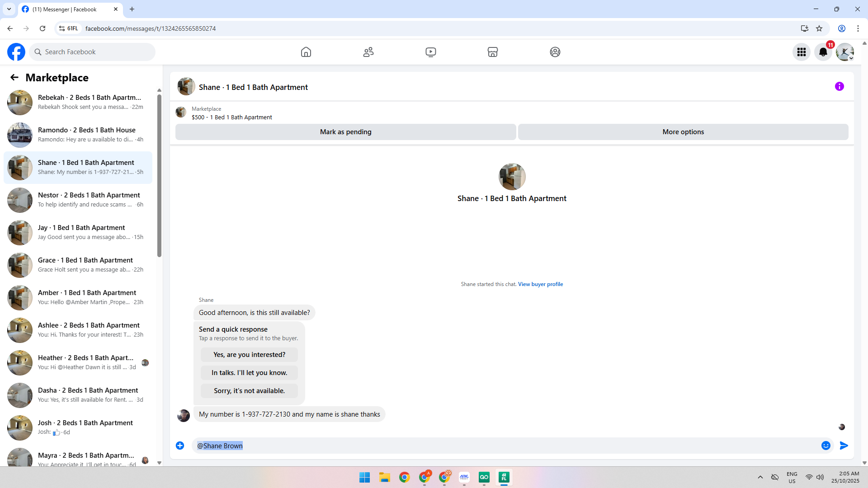Send the message with the arrow icon
The height and width of the screenshot is (488, 868).
[x=844, y=446]
